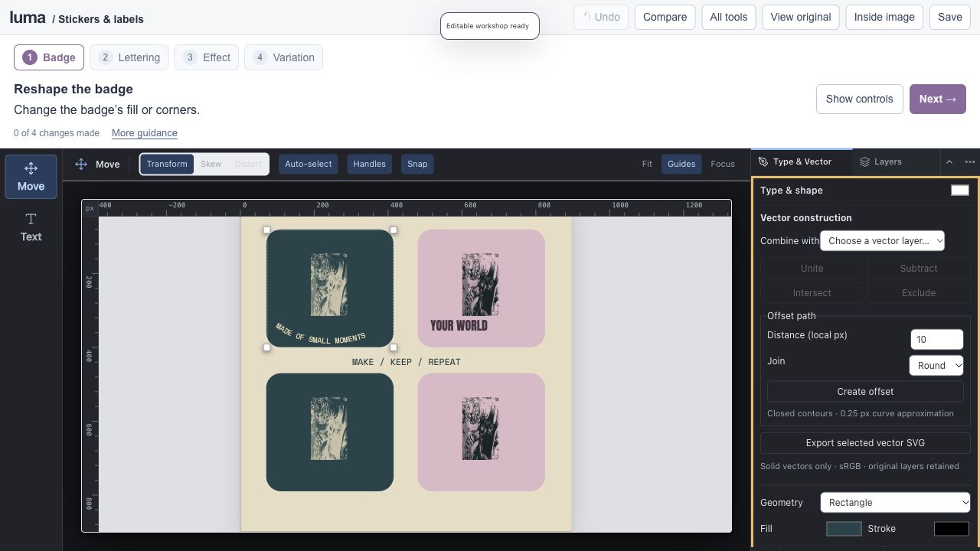Click the MAKE / KEEP / REPEAT text
Viewport: 980px width, 551px height.
point(406,362)
